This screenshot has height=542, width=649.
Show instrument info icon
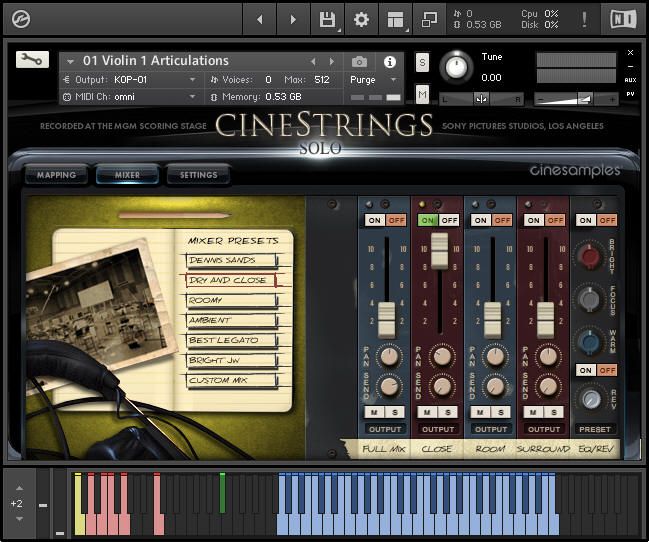pyautogui.click(x=389, y=61)
